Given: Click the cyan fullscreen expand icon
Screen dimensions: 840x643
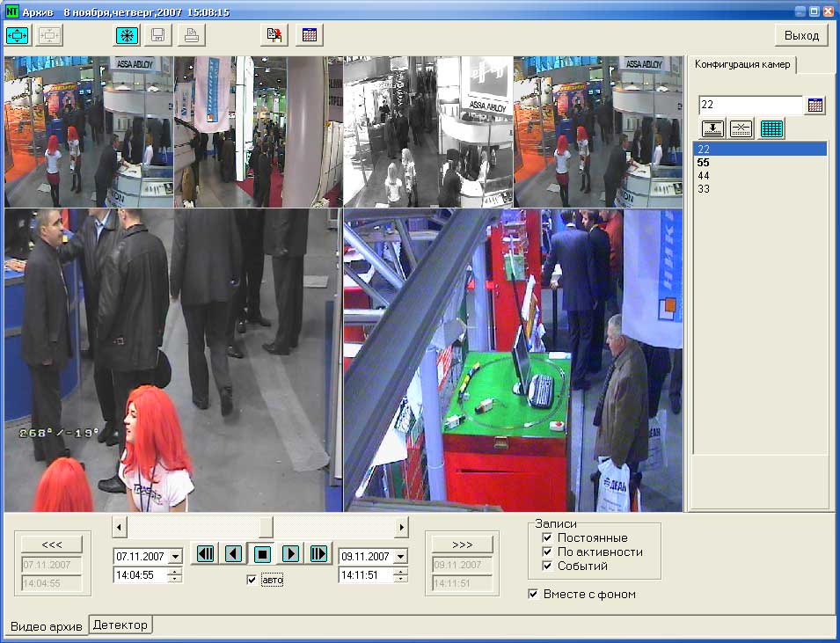Looking at the screenshot, I should pos(18,35).
